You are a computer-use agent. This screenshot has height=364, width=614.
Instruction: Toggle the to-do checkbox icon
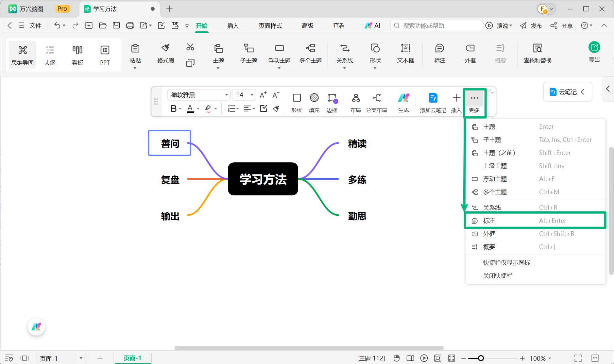tap(264, 108)
